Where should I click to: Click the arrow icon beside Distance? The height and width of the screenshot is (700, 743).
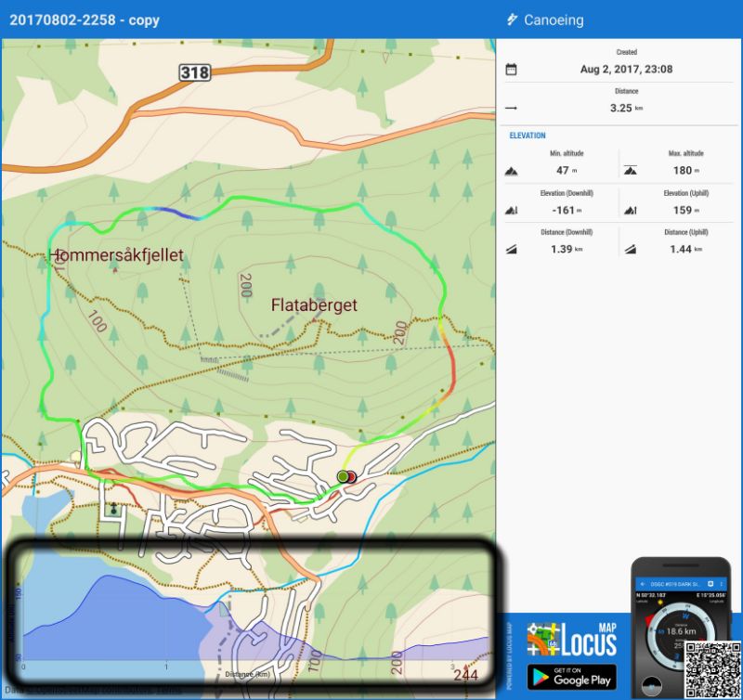point(511,108)
